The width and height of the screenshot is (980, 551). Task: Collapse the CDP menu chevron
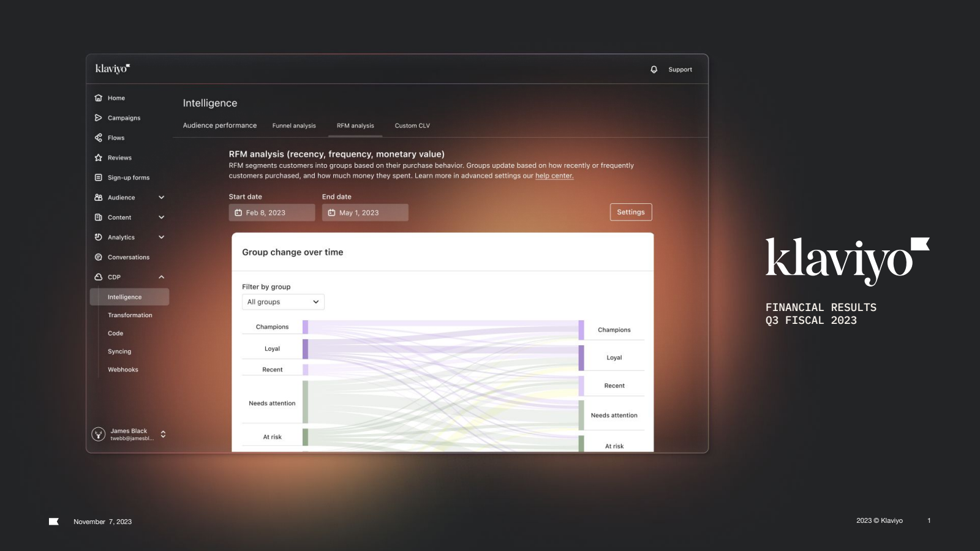click(162, 277)
